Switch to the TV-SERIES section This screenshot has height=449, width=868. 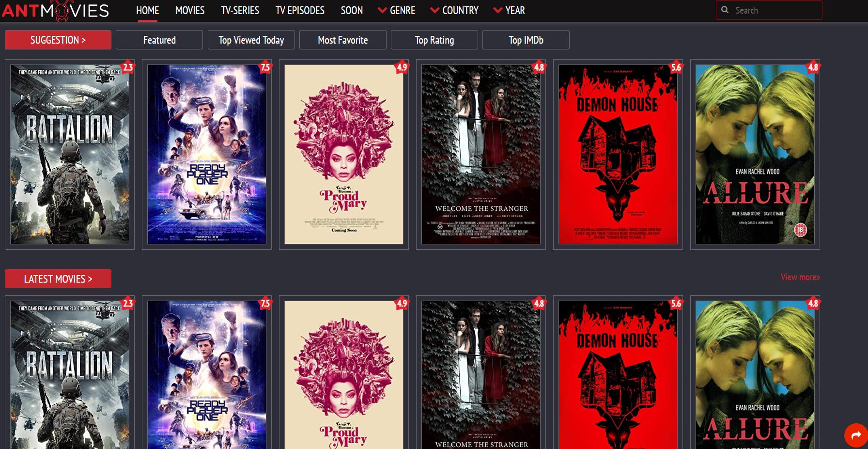click(x=240, y=10)
